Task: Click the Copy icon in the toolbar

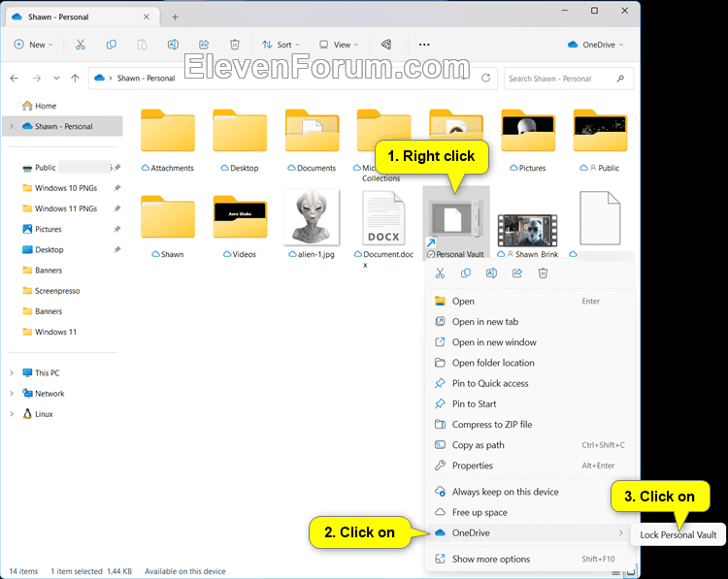Action: (x=112, y=45)
